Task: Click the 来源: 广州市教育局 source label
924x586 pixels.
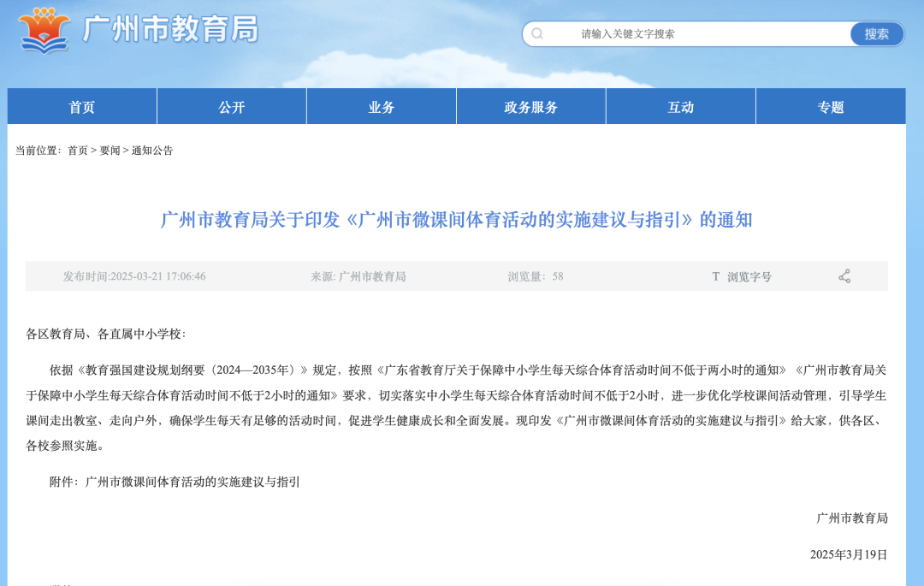Action: tap(358, 276)
